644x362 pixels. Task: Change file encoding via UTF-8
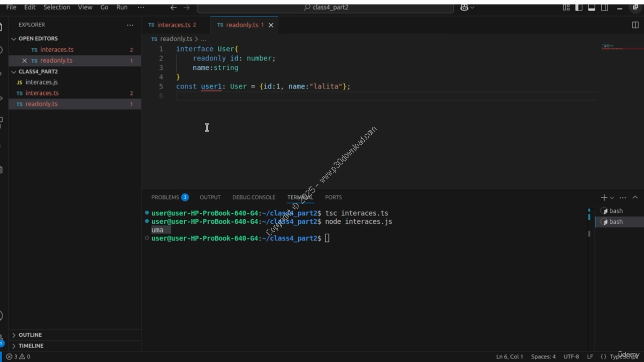point(571,356)
